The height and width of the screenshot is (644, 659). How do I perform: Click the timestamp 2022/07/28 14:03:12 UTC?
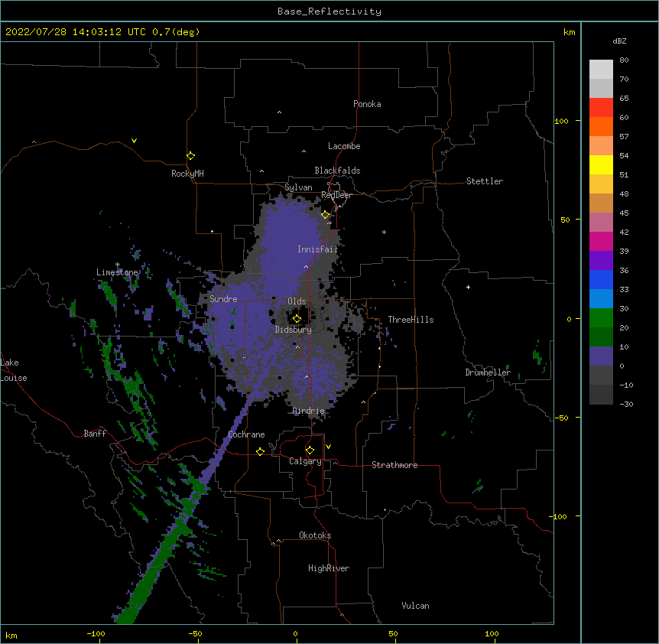coord(76,32)
